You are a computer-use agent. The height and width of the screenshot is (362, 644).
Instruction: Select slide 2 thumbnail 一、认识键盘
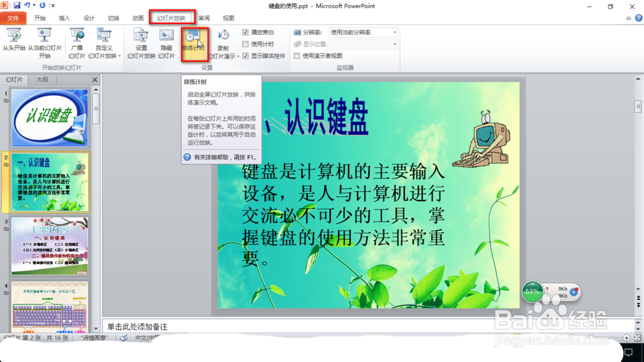coord(50,182)
